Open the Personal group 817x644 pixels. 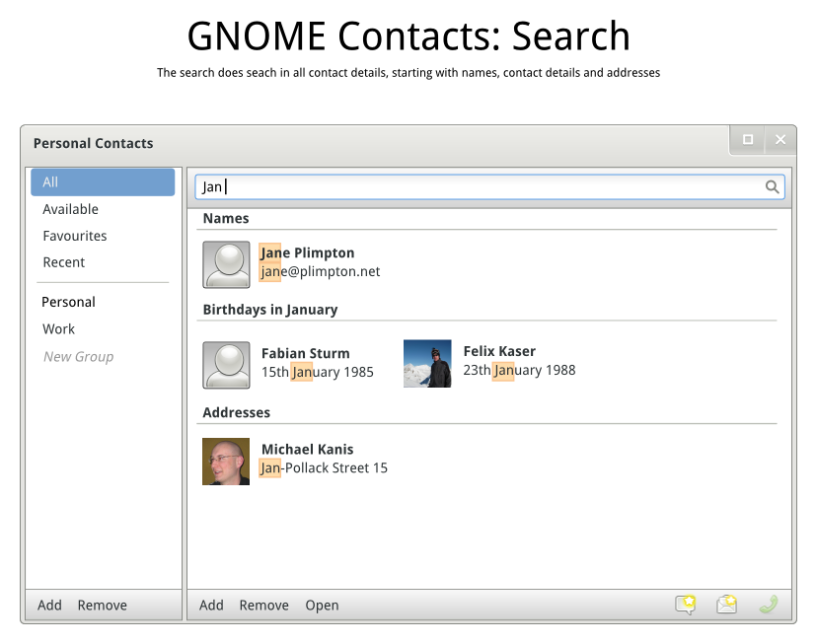tap(69, 302)
